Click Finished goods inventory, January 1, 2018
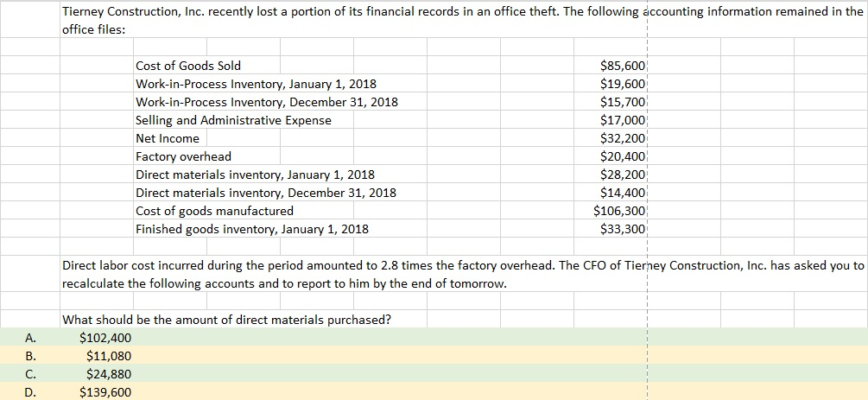This screenshot has width=868, height=400. click(x=252, y=229)
